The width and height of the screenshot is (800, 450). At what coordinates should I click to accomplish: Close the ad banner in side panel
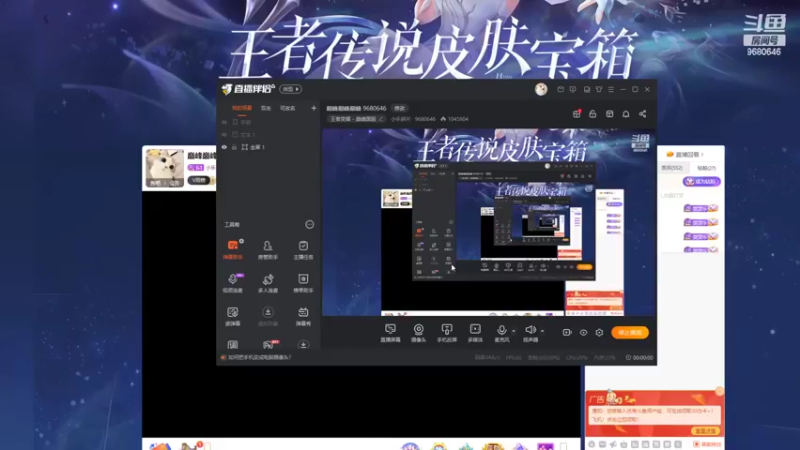pos(719,391)
